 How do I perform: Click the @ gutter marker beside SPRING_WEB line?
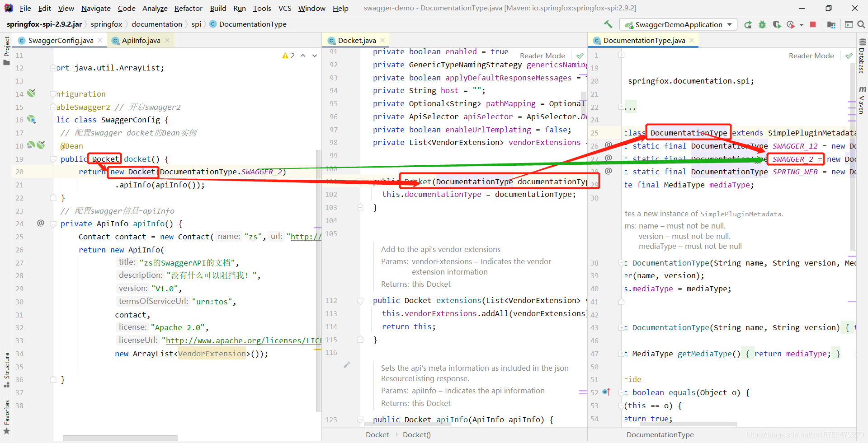[x=609, y=171]
